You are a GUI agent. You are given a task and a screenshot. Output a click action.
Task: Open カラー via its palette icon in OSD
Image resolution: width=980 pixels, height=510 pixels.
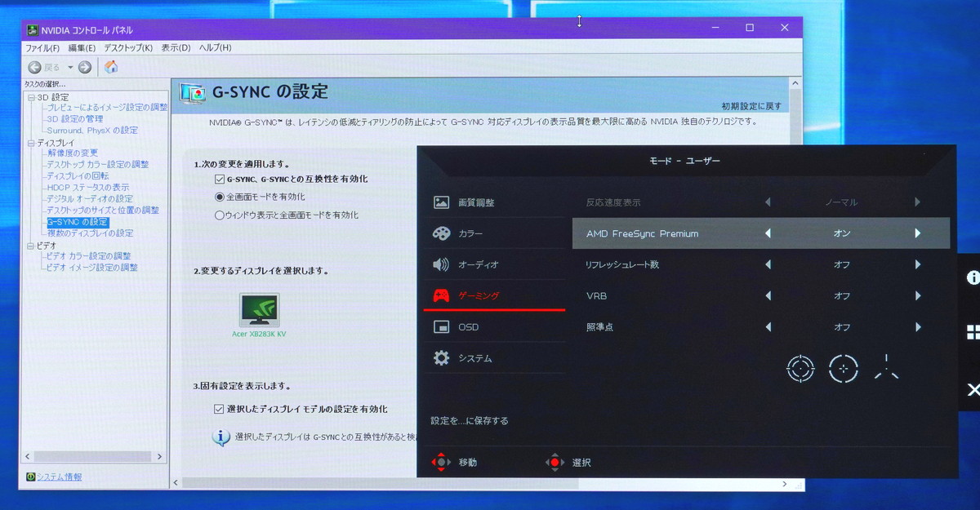[441, 233]
